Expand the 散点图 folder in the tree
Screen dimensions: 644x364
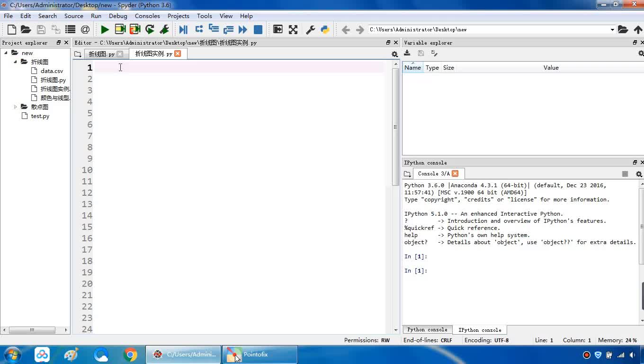16,107
